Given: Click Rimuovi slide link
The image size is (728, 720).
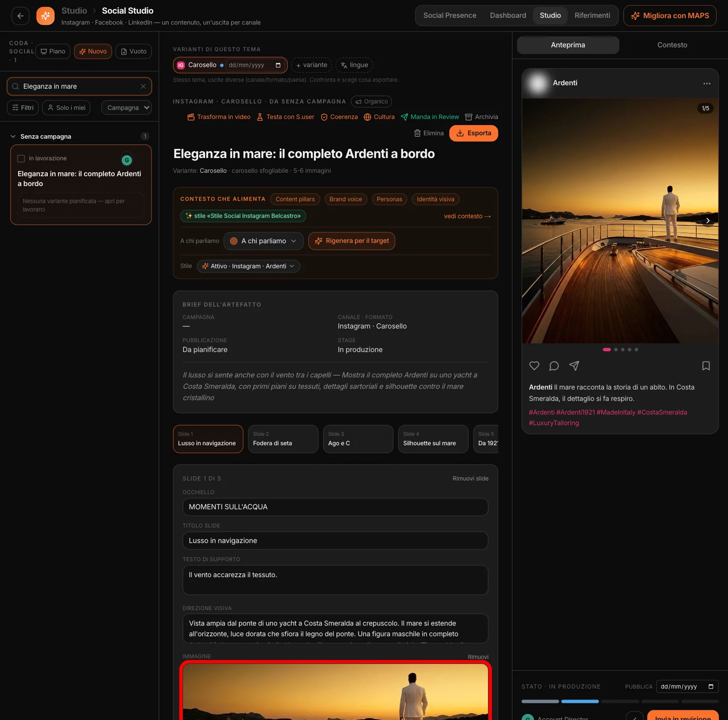Looking at the screenshot, I should (x=470, y=478).
